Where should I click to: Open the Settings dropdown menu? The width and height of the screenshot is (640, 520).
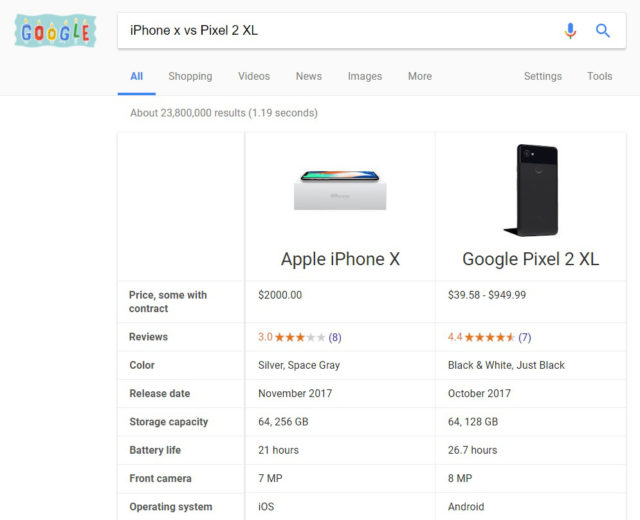click(x=543, y=76)
